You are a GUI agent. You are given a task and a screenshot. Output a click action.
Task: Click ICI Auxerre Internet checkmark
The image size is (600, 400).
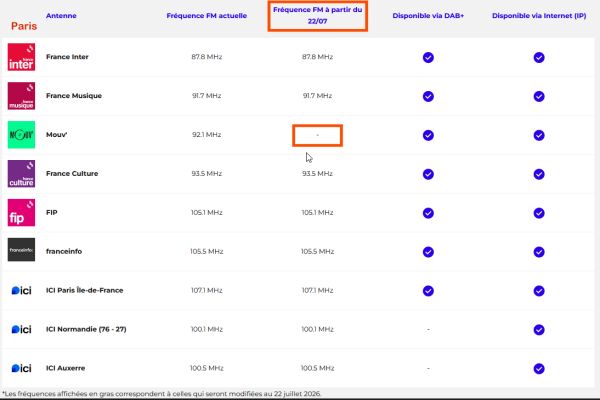click(539, 369)
